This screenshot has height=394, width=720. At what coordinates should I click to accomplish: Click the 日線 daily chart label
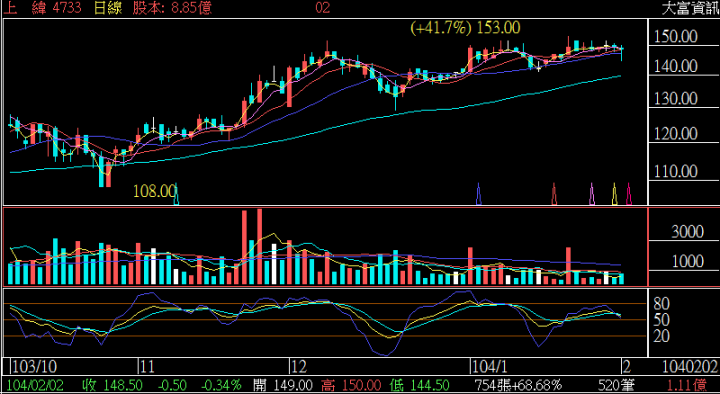[108, 8]
